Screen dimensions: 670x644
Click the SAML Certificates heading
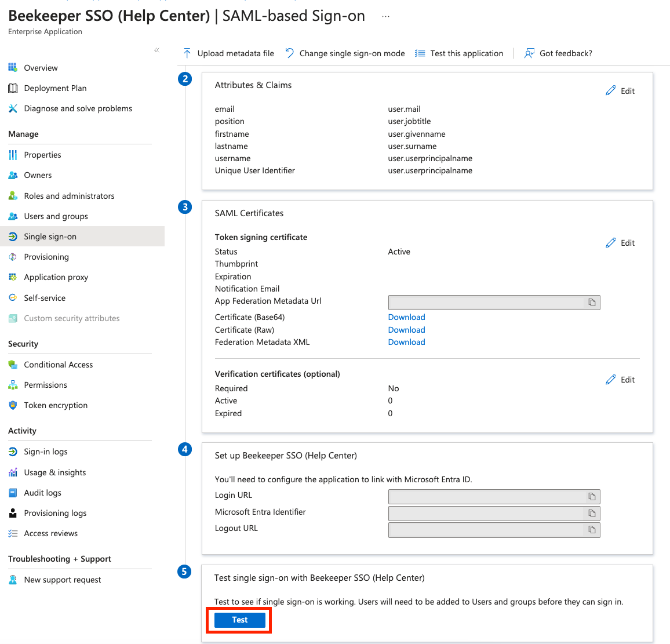(249, 213)
